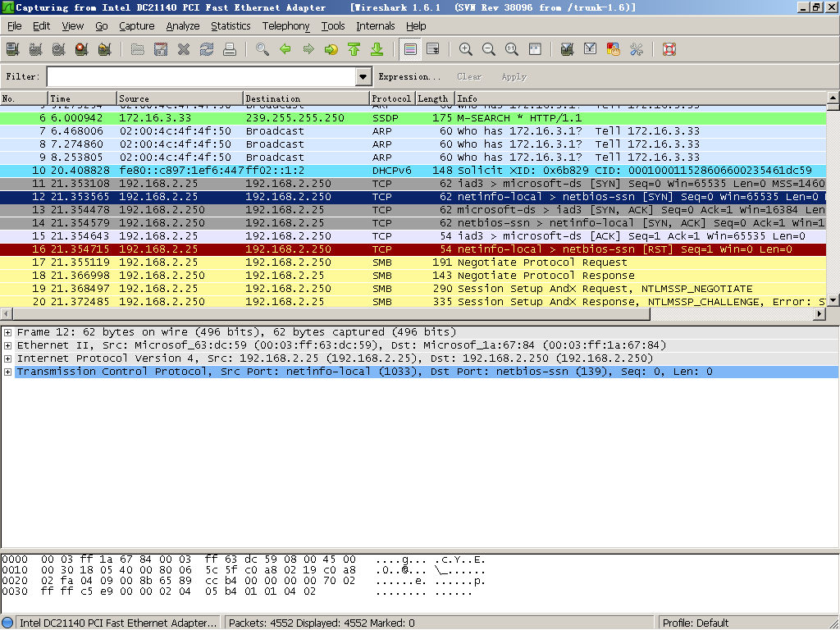
Task: Save capture file as icon
Action: pos(161,49)
